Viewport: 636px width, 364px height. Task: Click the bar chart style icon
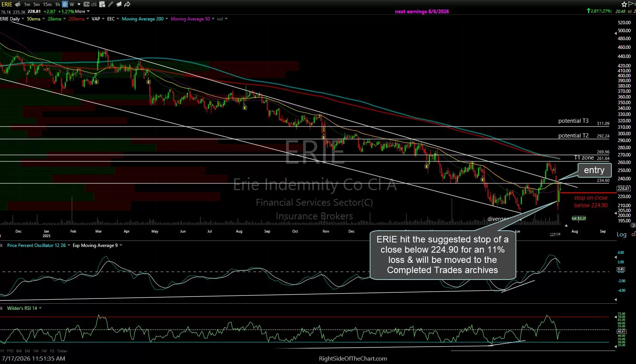tap(94, 4)
